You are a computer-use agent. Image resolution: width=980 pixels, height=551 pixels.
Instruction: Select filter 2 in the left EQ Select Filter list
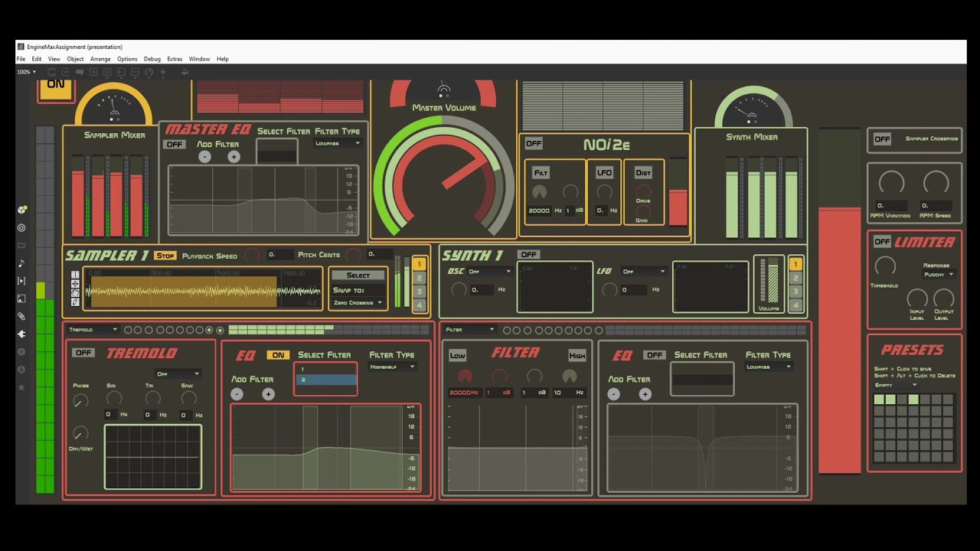coord(325,380)
